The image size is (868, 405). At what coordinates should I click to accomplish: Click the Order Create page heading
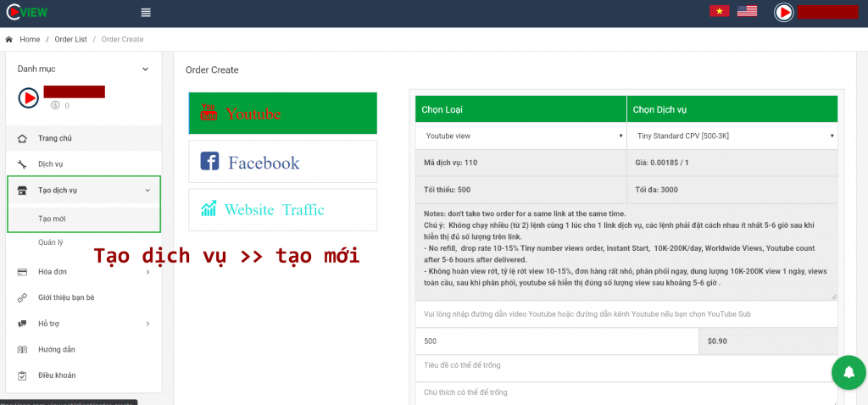click(212, 70)
